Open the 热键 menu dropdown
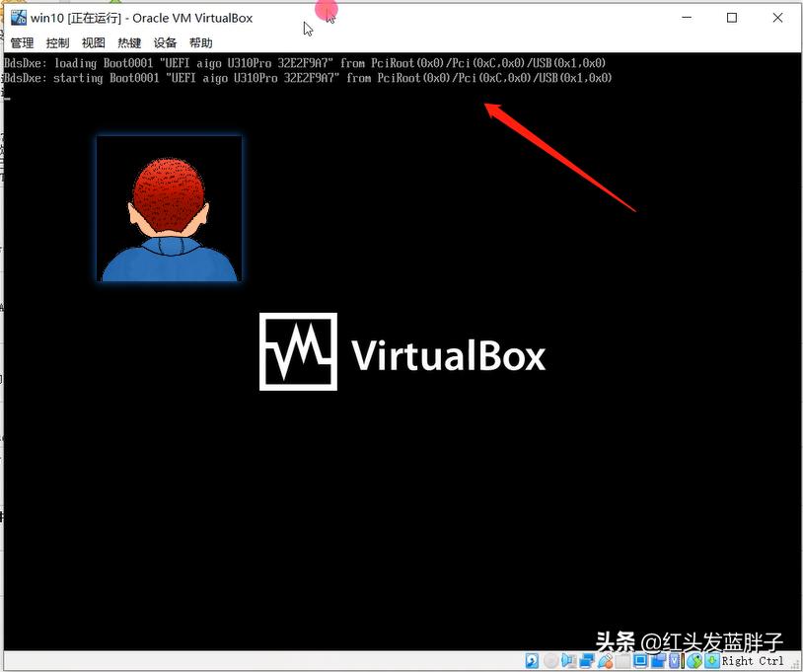Image resolution: width=803 pixels, height=672 pixels. pos(127,42)
